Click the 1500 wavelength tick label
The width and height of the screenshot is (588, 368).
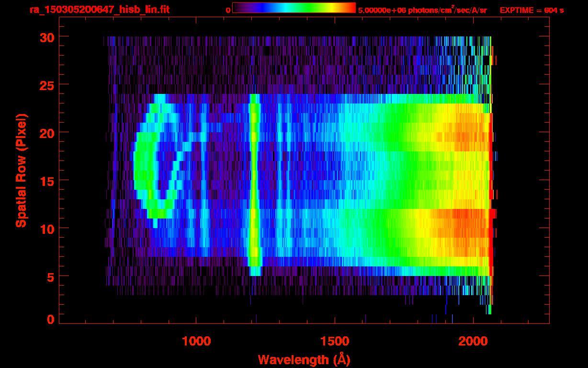click(335, 341)
